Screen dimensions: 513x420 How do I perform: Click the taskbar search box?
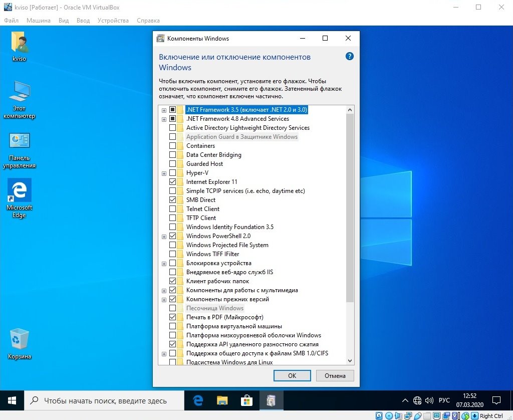[104, 400]
